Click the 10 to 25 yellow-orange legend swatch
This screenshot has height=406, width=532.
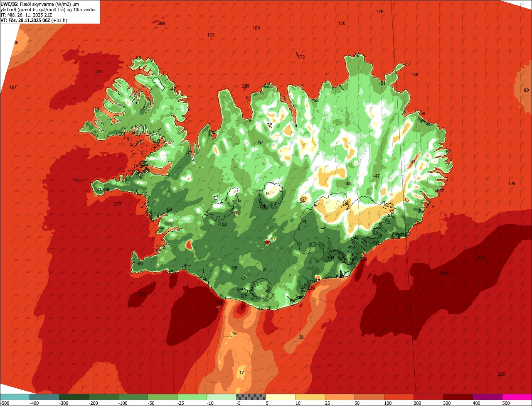click(310, 397)
